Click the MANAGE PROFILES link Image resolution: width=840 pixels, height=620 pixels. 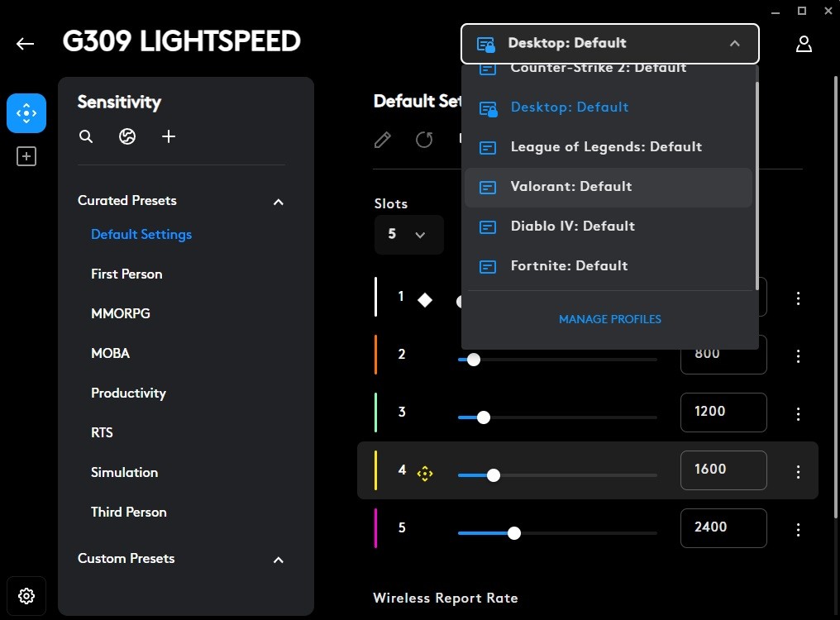tap(609, 319)
